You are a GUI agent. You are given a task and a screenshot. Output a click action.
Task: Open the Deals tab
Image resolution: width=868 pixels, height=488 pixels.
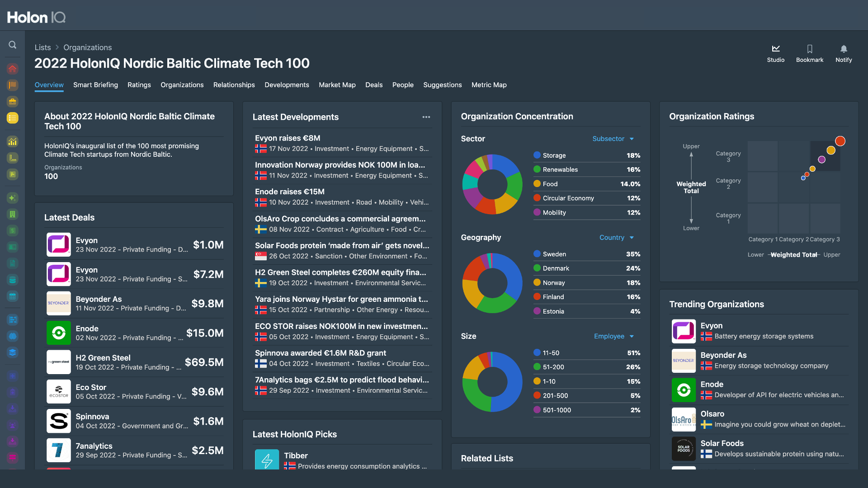374,85
